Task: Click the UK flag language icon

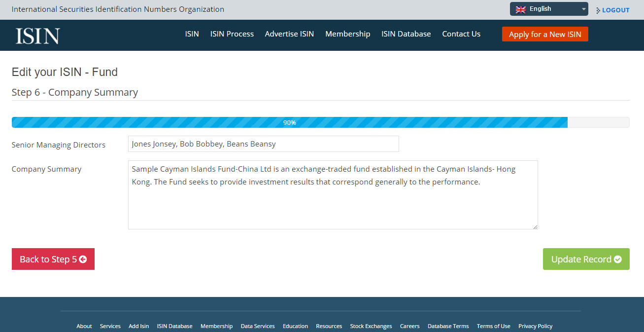Action: [521, 9]
